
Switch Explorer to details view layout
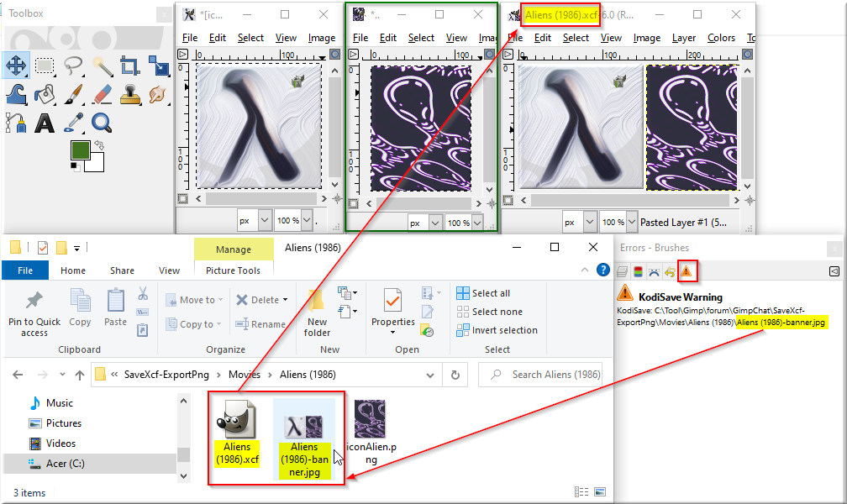[x=581, y=491]
